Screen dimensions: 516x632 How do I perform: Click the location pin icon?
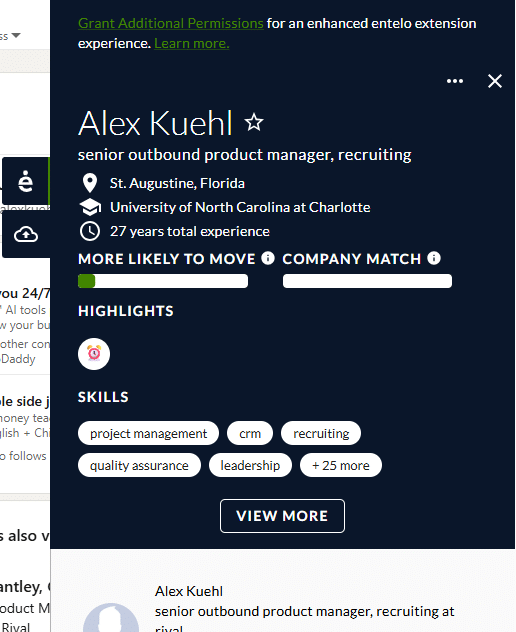89,183
